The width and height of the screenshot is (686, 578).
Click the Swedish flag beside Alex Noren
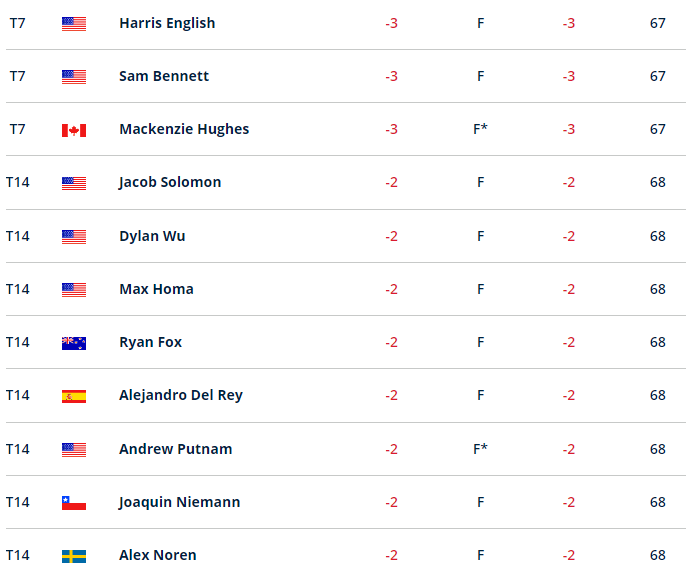74,556
